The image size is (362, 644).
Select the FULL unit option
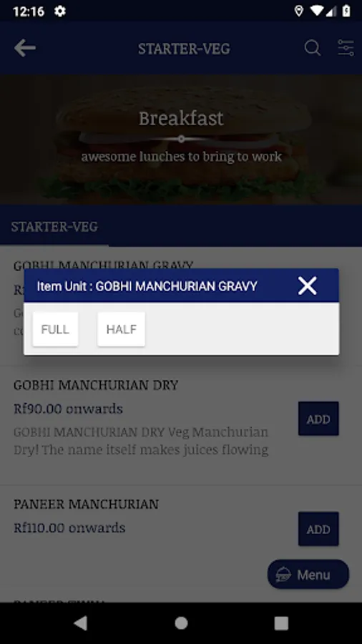tap(55, 329)
